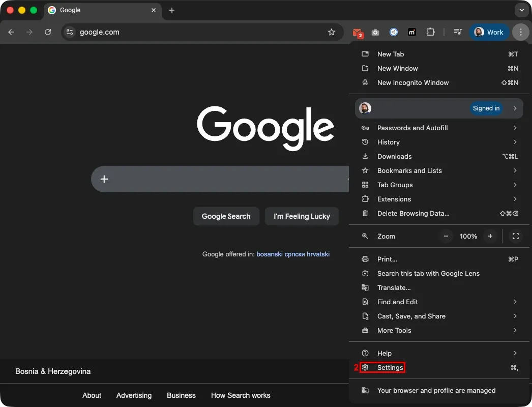Click the camera screenshot extension icon
This screenshot has width=532, height=407.
375,32
